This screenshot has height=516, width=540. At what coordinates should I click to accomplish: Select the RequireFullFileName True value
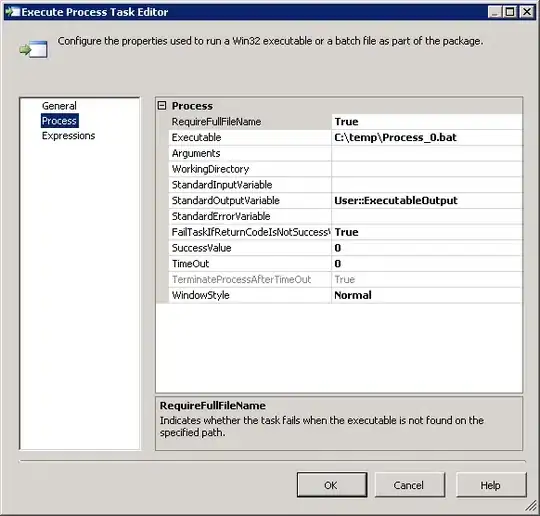click(x=427, y=122)
